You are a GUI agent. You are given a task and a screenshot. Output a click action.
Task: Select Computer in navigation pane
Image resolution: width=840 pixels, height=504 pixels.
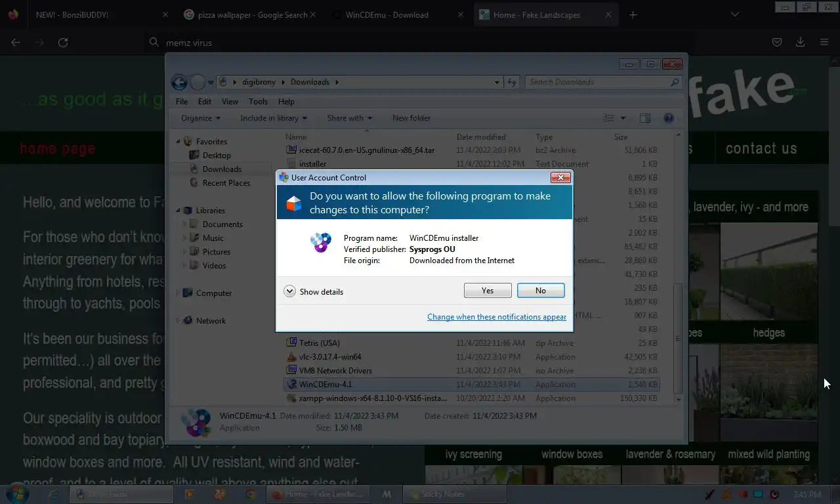[x=214, y=293]
